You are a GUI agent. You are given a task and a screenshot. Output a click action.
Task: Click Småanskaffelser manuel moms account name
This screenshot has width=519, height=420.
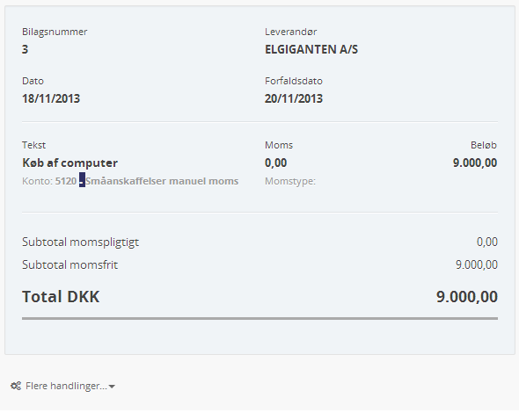pyautogui.click(x=162, y=181)
